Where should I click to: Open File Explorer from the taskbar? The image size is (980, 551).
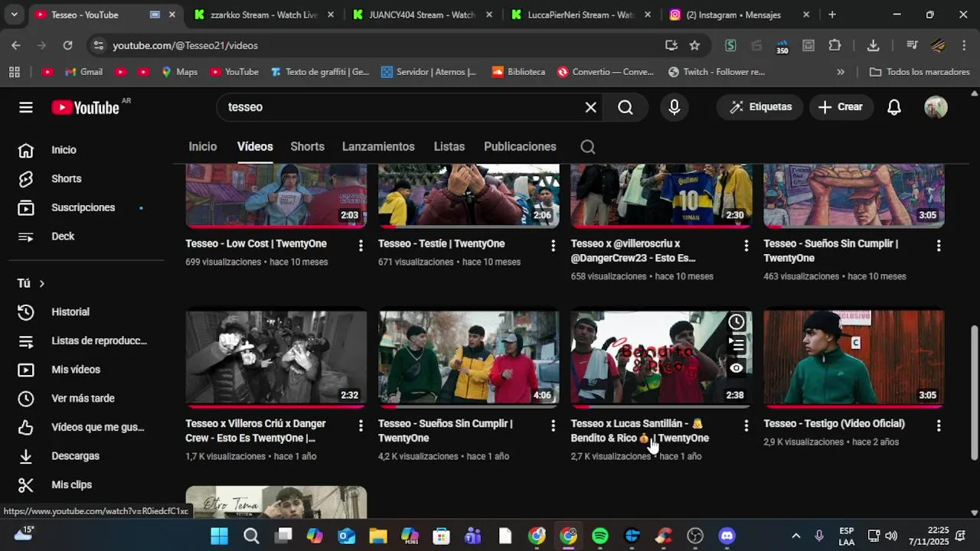pyautogui.click(x=378, y=536)
